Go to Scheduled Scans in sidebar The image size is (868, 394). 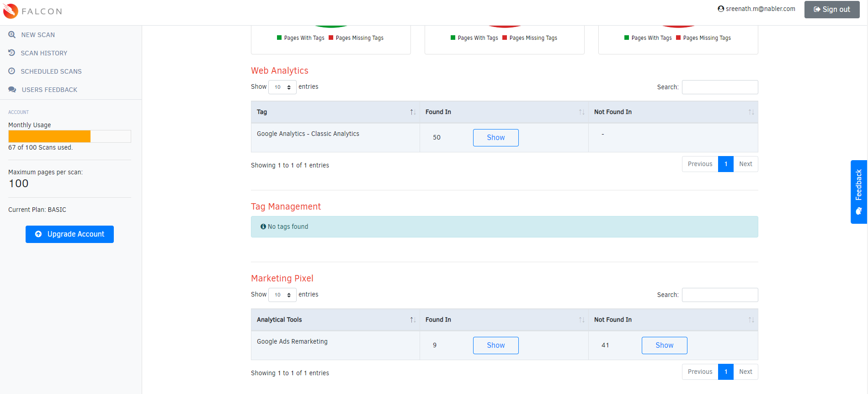pos(51,71)
